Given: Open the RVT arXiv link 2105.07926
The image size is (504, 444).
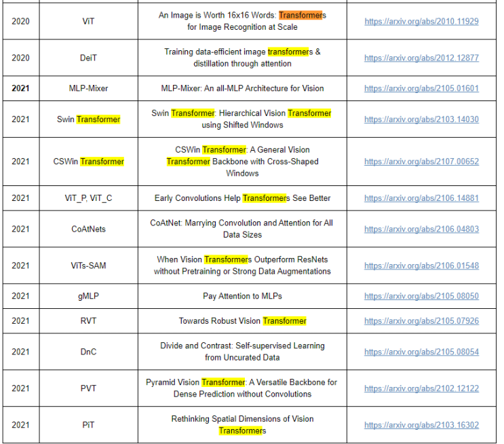Looking at the screenshot, I should 421,320.
